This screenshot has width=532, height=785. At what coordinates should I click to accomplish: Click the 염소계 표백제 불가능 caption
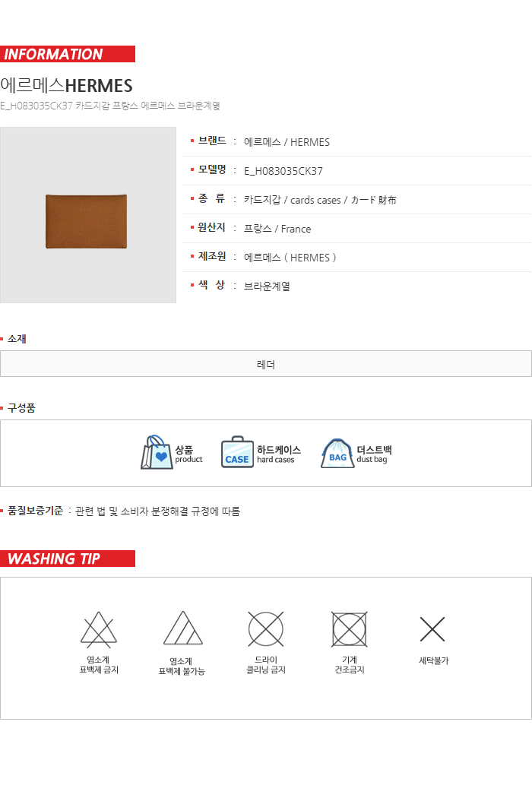coord(182,666)
